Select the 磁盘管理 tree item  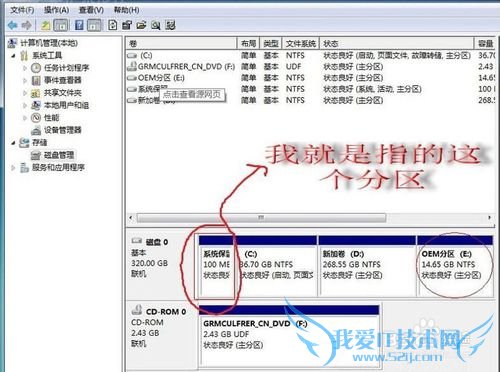tap(59, 155)
